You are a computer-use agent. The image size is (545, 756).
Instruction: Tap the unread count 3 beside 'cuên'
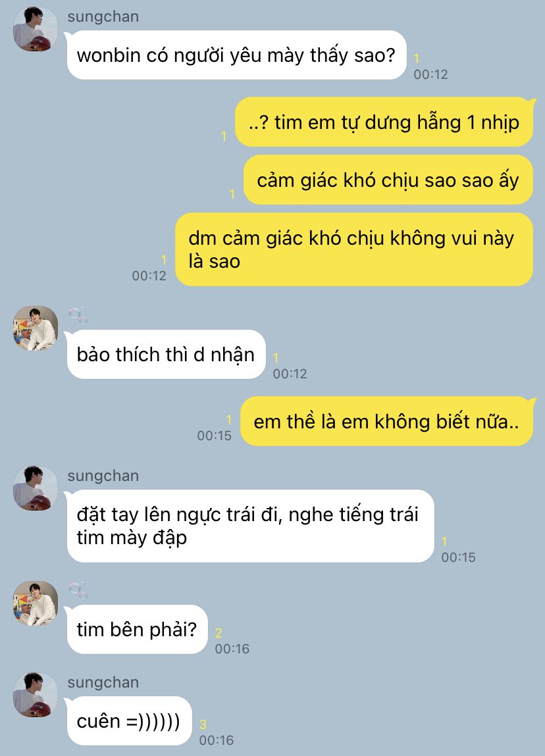[x=203, y=724]
